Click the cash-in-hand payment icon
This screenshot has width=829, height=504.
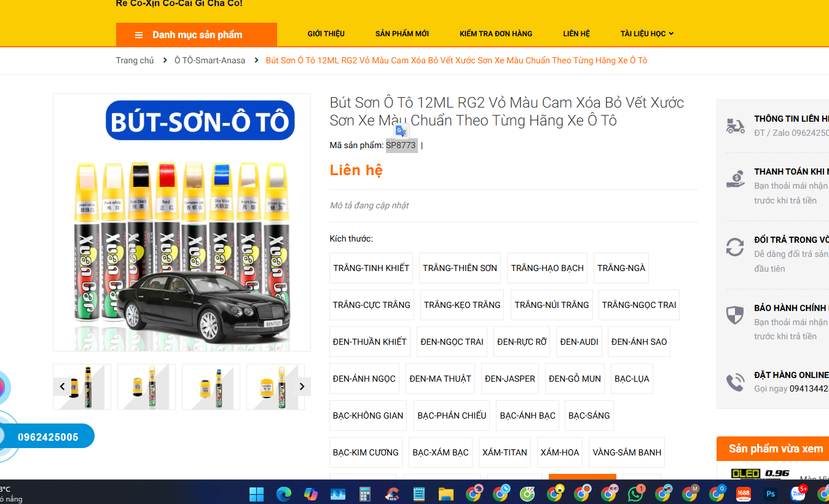click(x=735, y=179)
